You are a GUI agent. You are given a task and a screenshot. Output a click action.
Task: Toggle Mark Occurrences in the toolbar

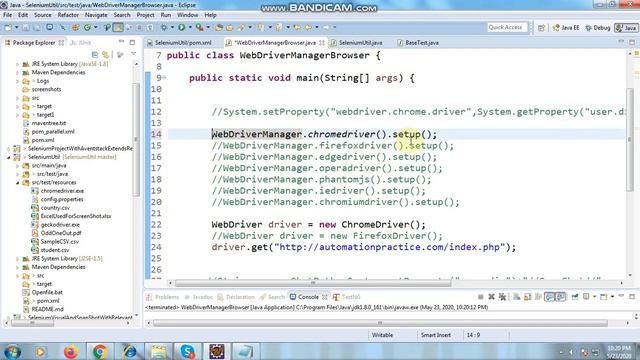tap(118, 27)
